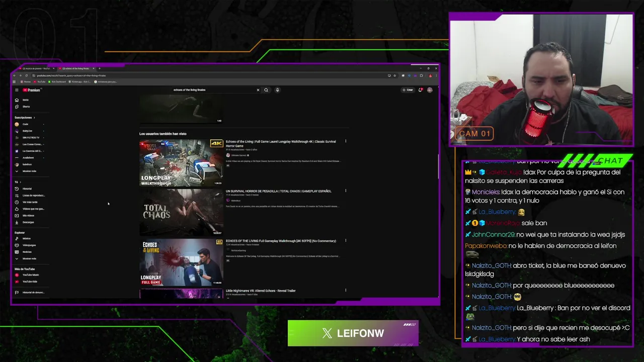
Task: Open the account avatar menu
Action: point(430,90)
